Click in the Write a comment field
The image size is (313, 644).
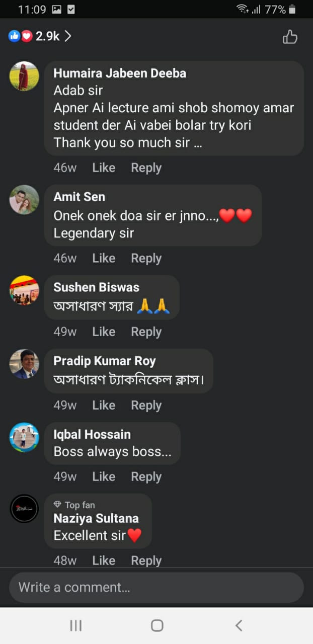pyautogui.click(x=156, y=587)
